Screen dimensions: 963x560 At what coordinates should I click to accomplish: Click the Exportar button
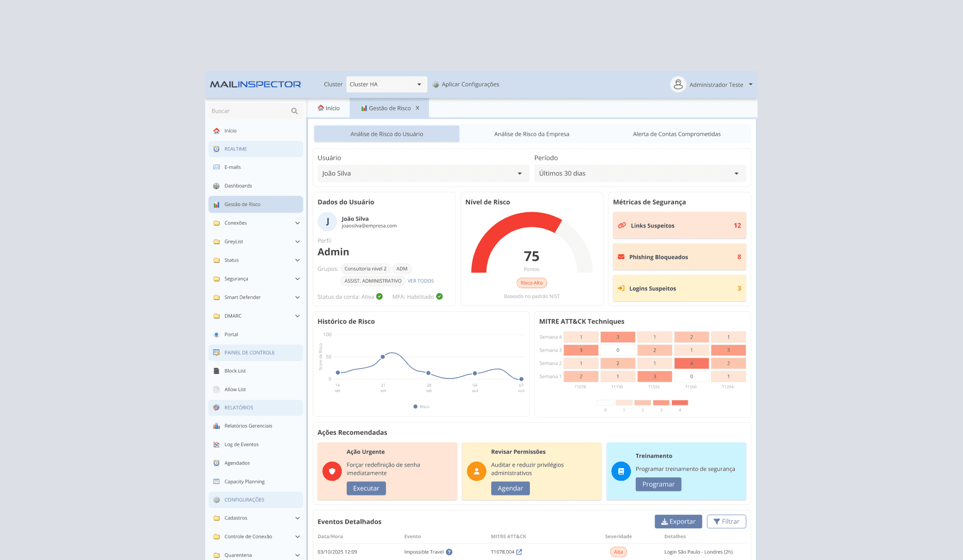pyautogui.click(x=678, y=522)
